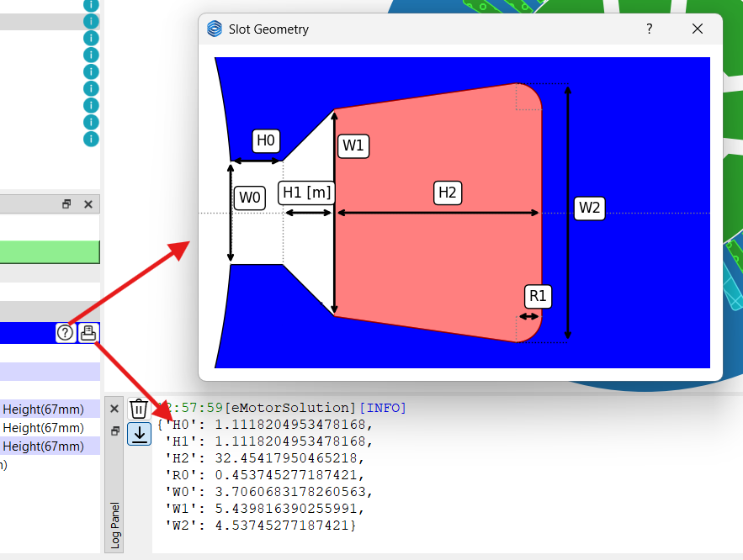Click the Log Panel vertical tab label
This screenshot has height=560, width=743.
(115, 526)
